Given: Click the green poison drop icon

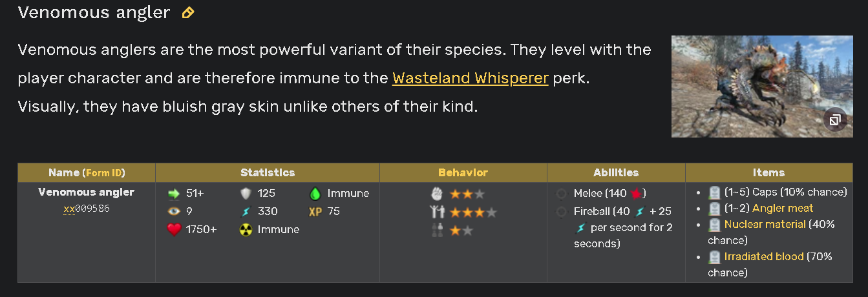Looking at the screenshot, I should 315,193.
